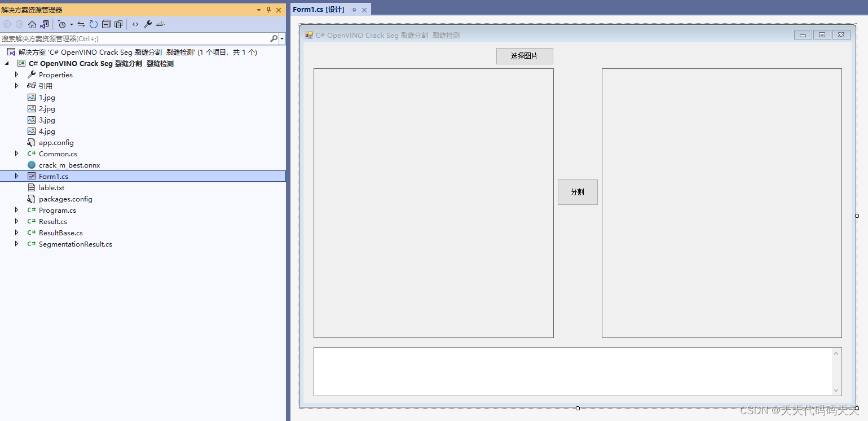Click the bottom text box on form
Image resolution: width=868 pixels, height=421 pixels.
[578, 371]
